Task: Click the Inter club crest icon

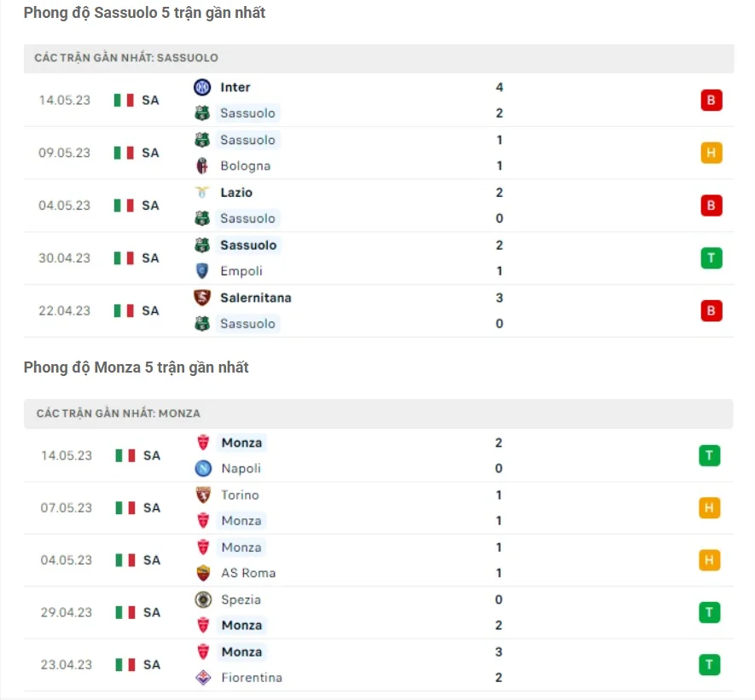Action: 200,86
